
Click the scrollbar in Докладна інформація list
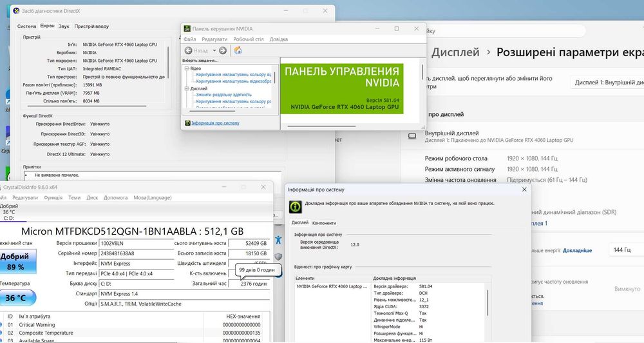(488, 303)
